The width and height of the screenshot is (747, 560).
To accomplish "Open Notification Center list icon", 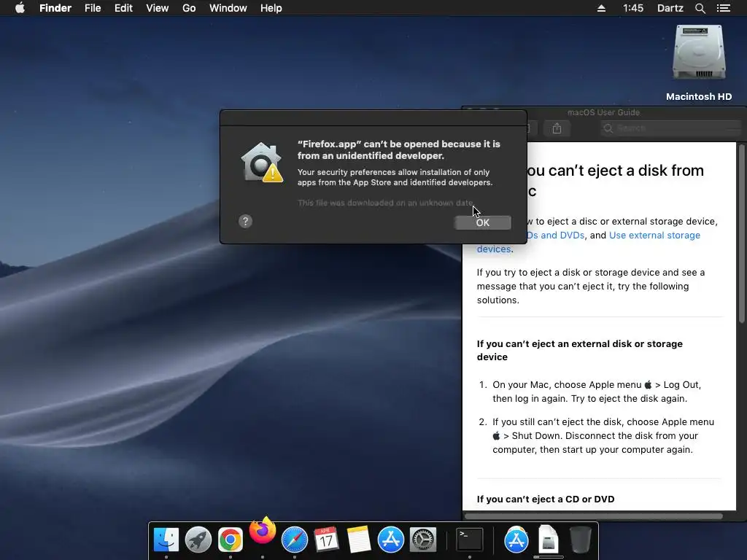I will (x=724, y=8).
